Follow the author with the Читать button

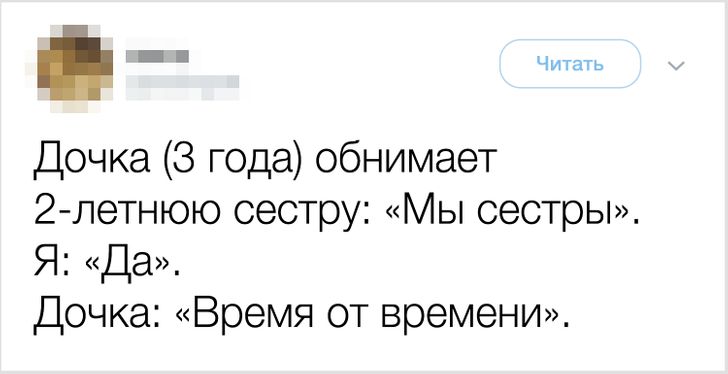point(570,64)
